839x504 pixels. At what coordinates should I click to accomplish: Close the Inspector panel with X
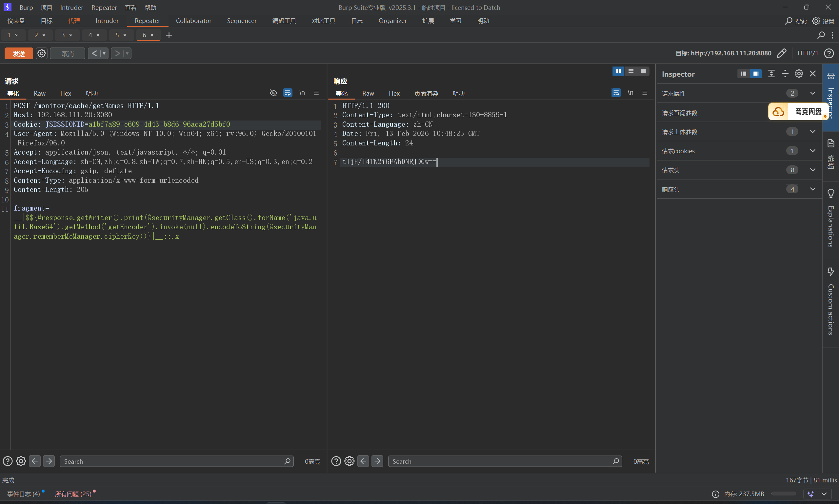(x=813, y=74)
